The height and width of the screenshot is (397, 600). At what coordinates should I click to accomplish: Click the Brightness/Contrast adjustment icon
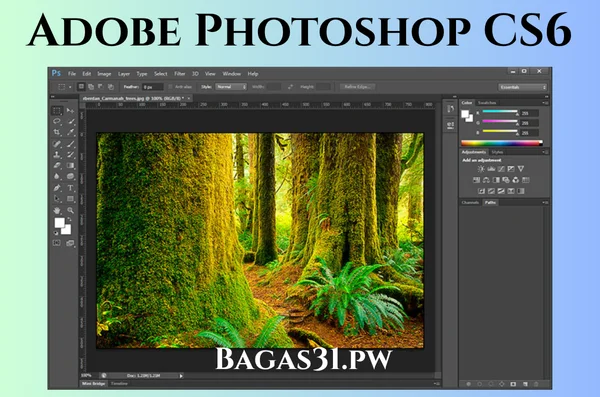(x=481, y=169)
